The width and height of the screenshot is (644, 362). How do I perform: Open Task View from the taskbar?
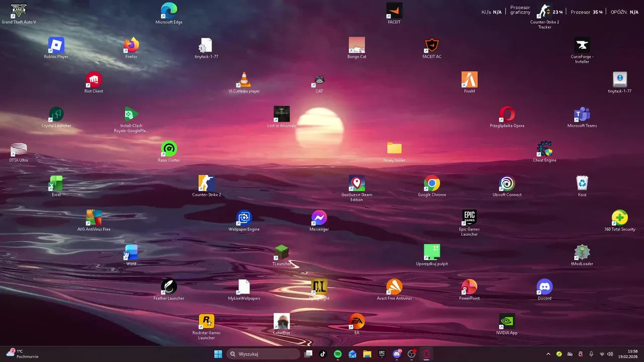click(x=308, y=354)
